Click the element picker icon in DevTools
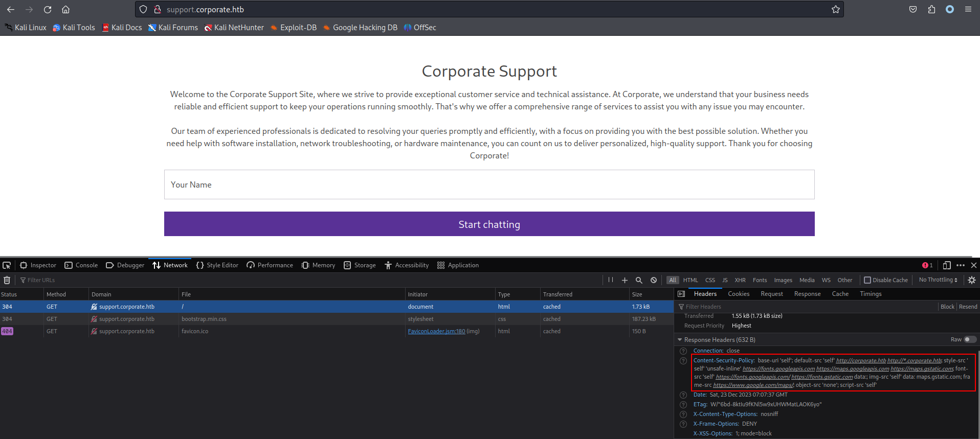The height and width of the screenshot is (439, 980). 7,265
